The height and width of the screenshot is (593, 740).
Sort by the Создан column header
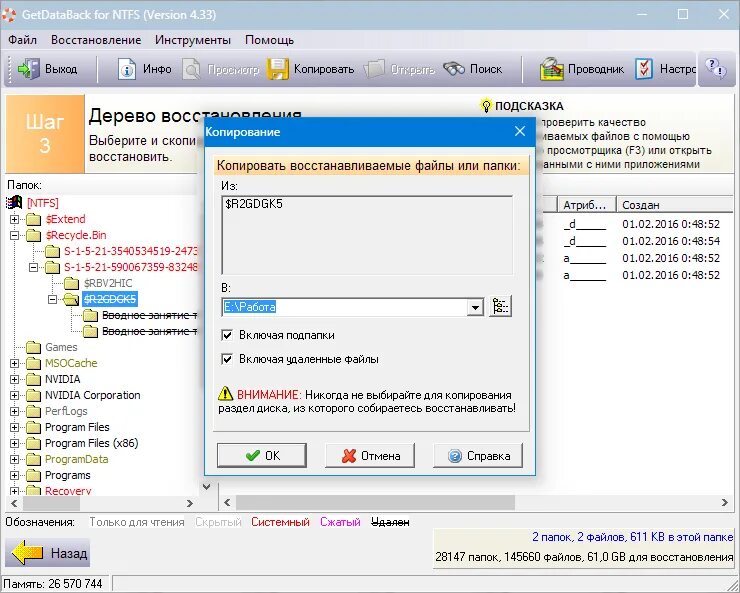(x=675, y=205)
